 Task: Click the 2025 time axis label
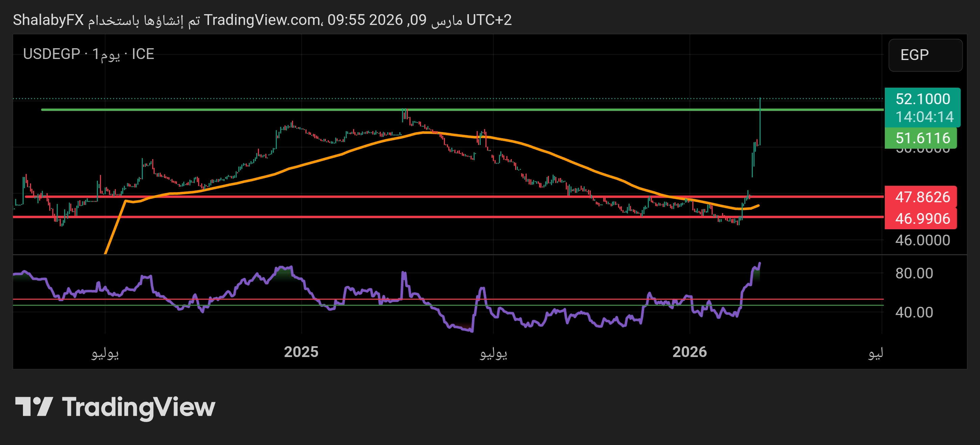click(301, 352)
